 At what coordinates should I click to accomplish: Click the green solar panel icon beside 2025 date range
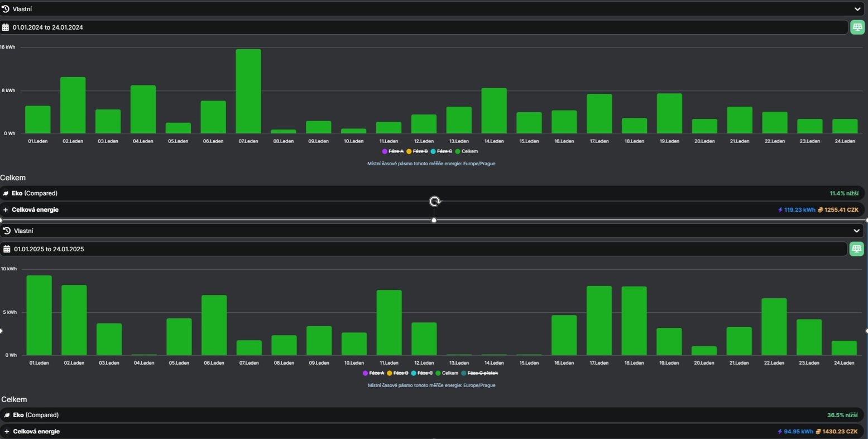856,249
